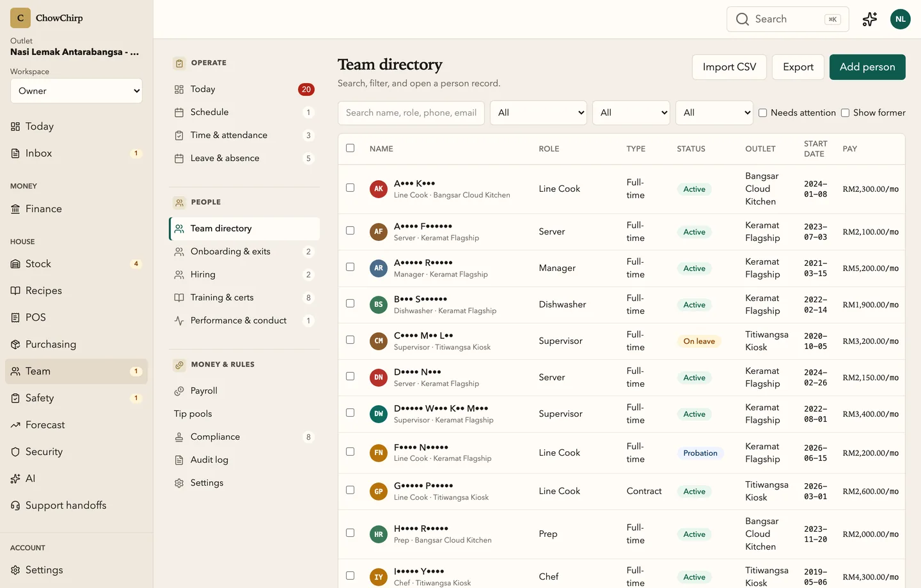921x588 pixels.
Task: Check the row with RM5,200.00/mo pay
Action: click(350, 267)
